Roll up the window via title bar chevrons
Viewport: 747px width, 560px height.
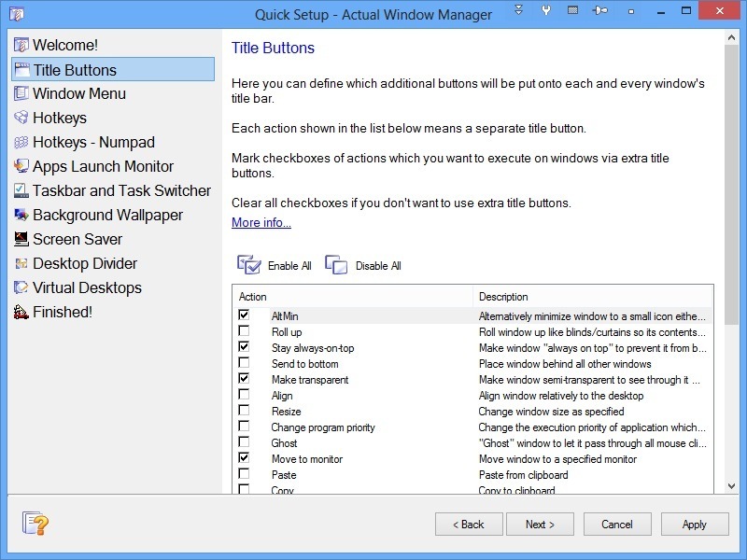(519, 11)
